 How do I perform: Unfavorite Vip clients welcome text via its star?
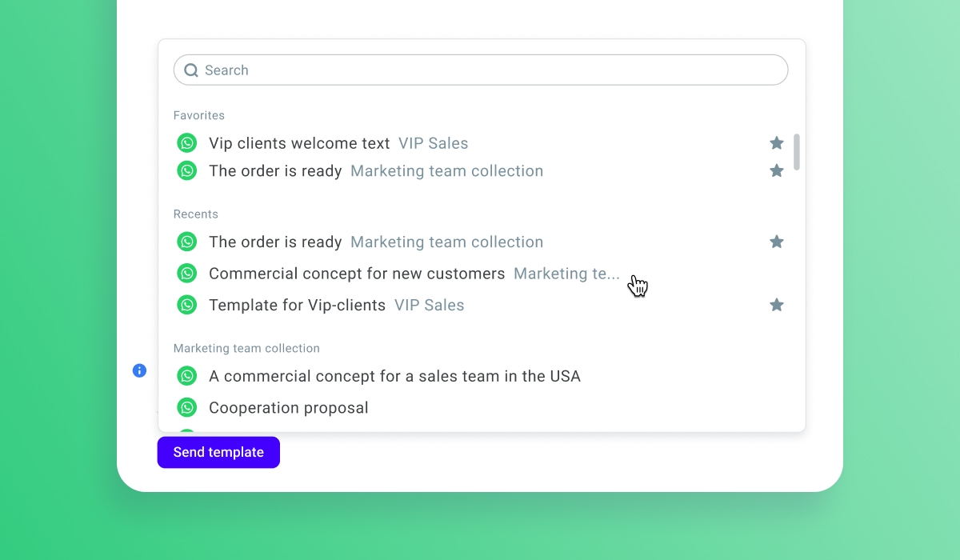(x=776, y=143)
